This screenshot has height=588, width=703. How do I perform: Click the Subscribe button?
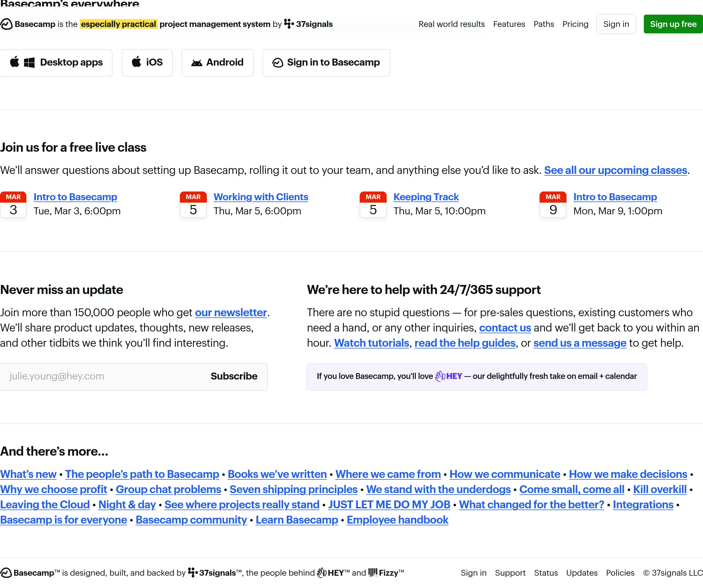(234, 376)
